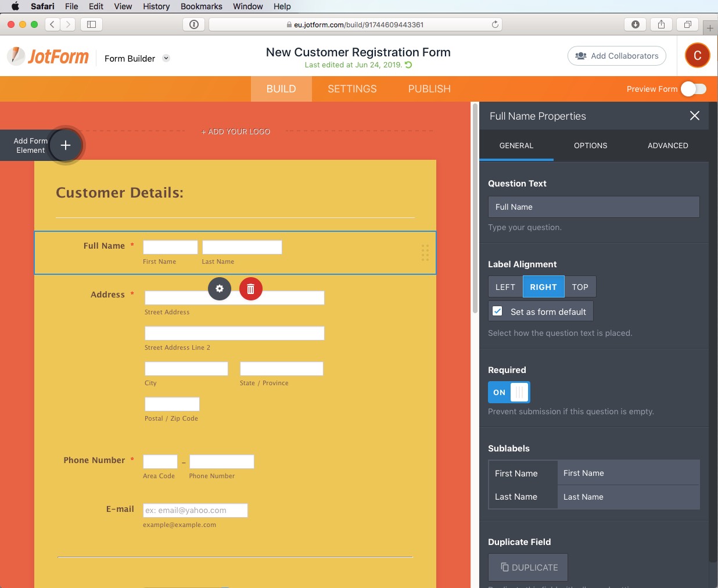Click the Area Code input
Viewport: 718px width, 588px height.
(160, 461)
